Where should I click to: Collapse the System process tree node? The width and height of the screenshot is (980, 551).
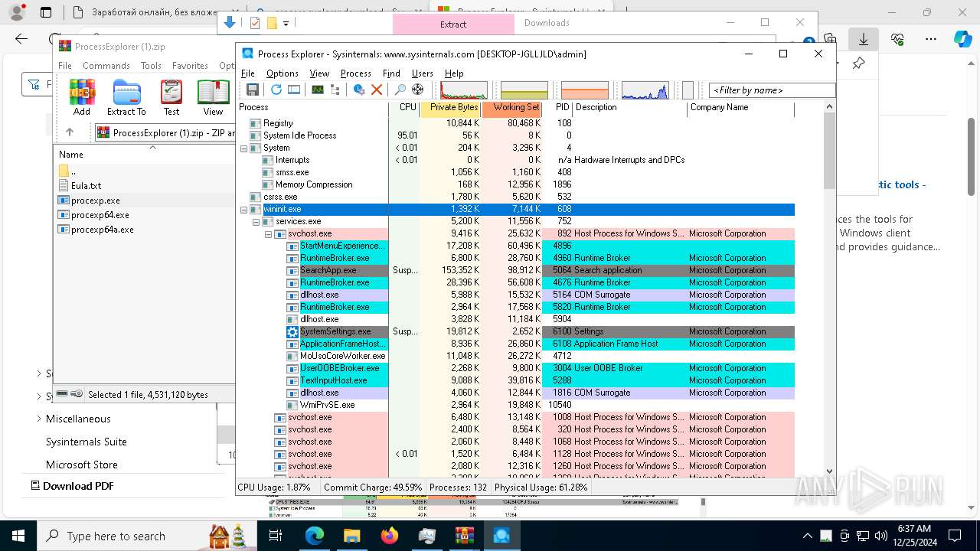click(243, 148)
